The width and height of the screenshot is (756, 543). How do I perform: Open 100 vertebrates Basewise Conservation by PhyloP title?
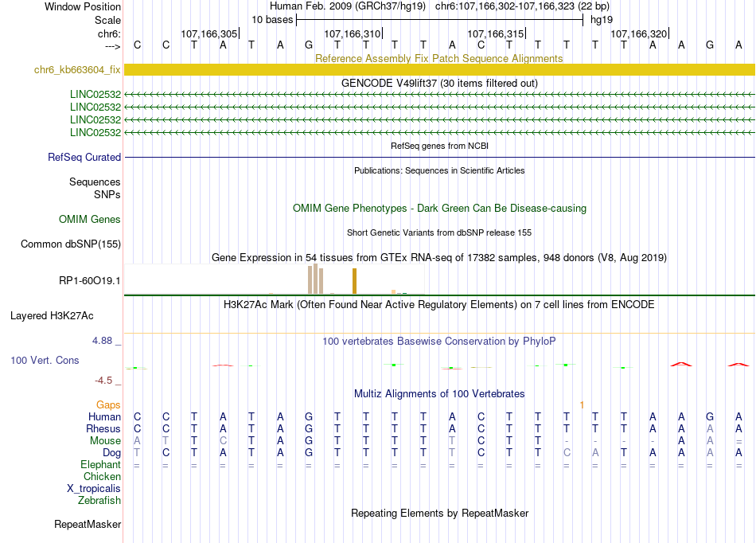[439, 342]
